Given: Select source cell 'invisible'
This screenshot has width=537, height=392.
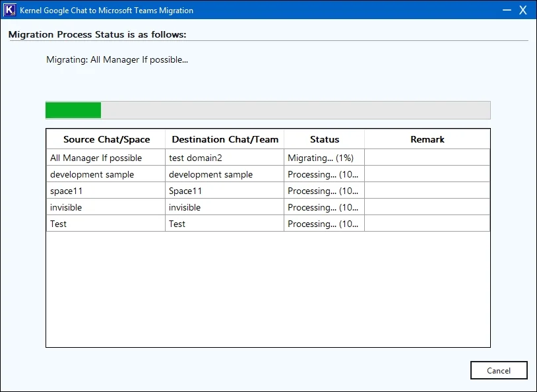Looking at the screenshot, I should click(106, 207).
